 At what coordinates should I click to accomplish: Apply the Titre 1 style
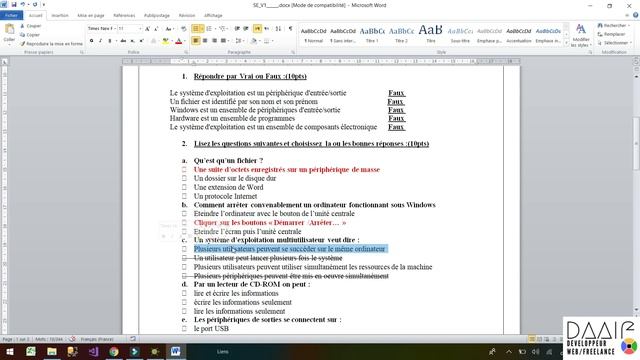click(372, 35)
